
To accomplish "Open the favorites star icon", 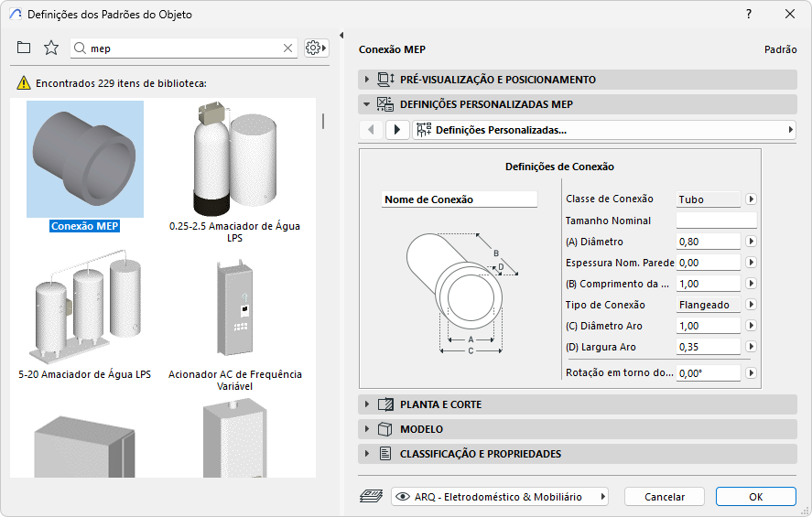I will 51,48.
